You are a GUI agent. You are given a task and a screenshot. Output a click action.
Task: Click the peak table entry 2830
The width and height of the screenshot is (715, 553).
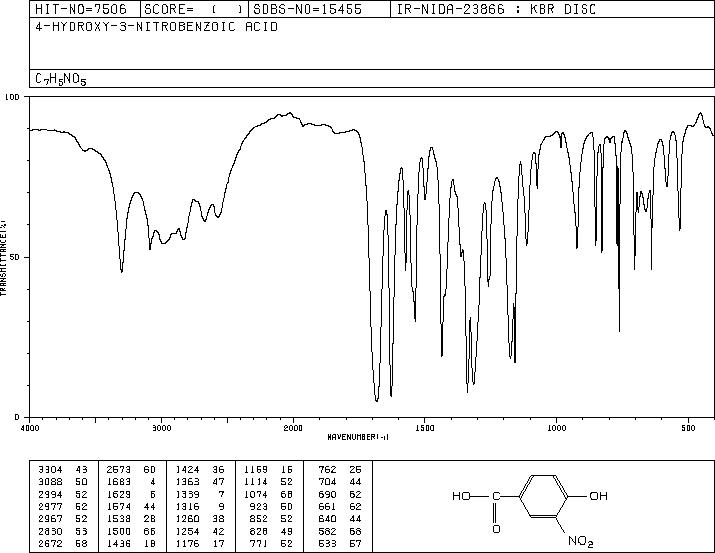[50, 531]
